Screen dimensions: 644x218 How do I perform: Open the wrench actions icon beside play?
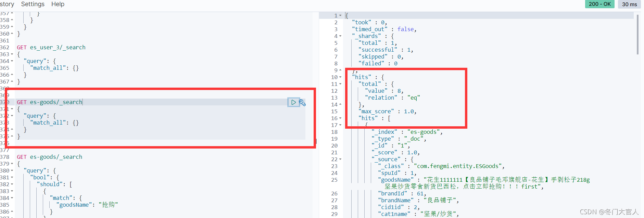[x=302, y=102]
